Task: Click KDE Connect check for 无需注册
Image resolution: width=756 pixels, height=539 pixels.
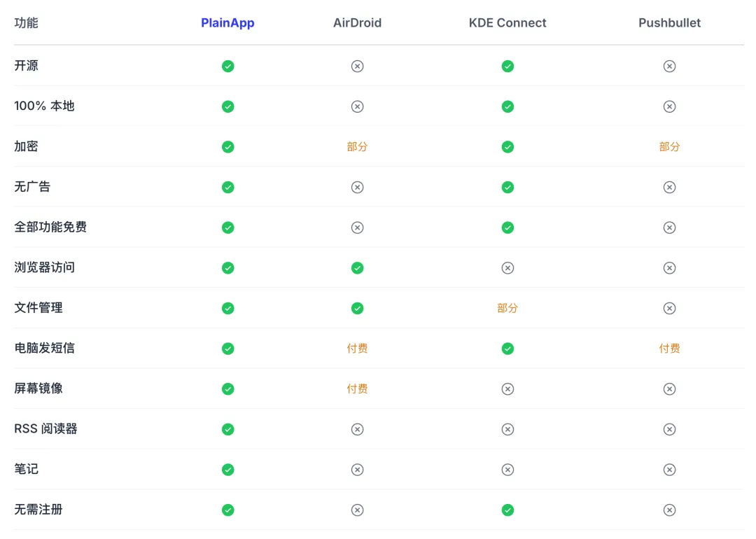Action: pos(507,510)
